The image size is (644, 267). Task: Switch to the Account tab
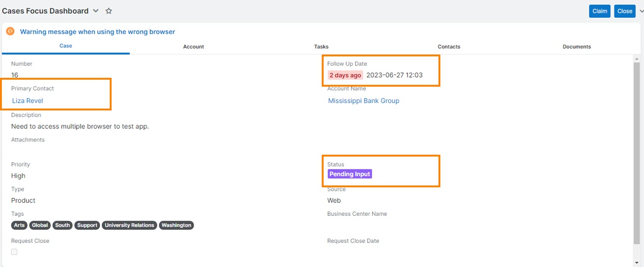coord(193,46)
